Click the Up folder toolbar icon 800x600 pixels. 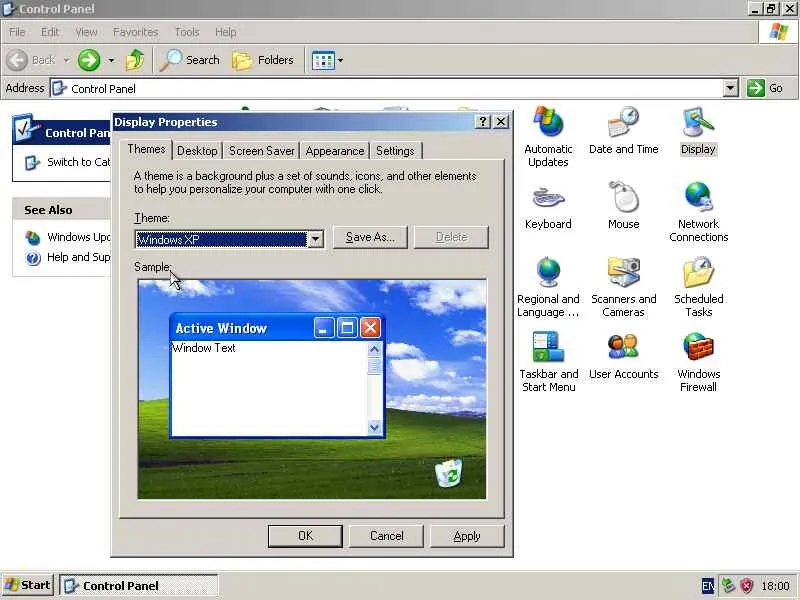(x=135, y=60)
